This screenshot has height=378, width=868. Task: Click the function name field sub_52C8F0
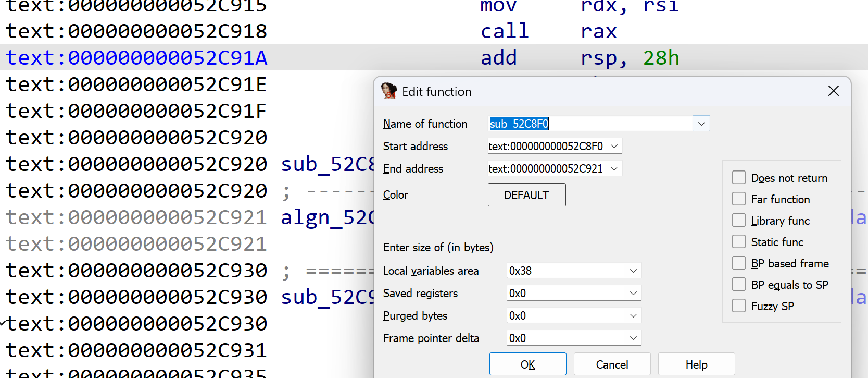point(590,124)
